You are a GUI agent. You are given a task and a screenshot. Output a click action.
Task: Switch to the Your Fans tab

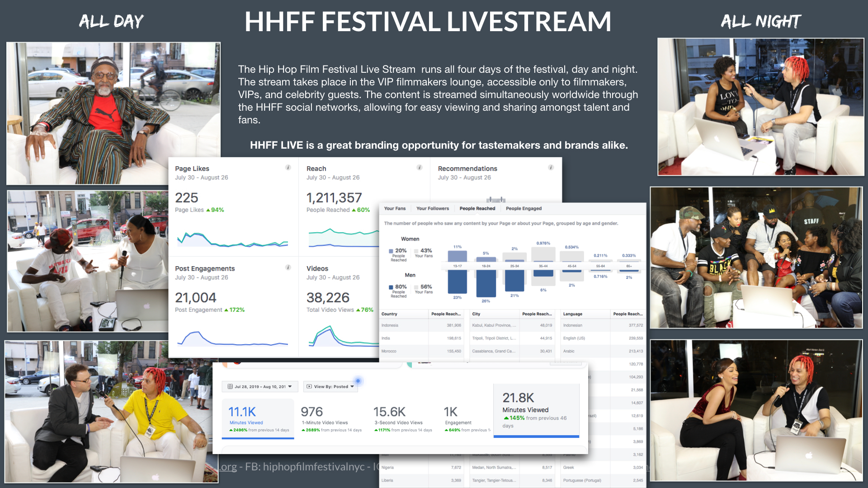(395, 209)
